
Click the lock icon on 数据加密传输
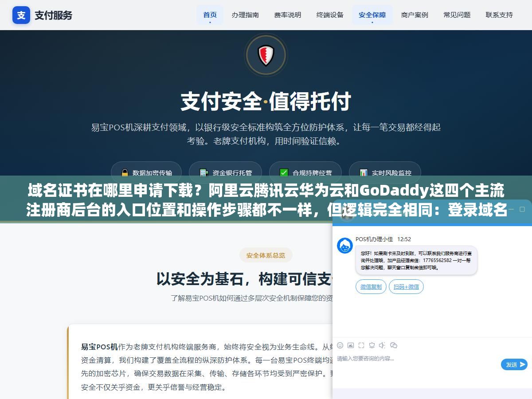(125, 173)
